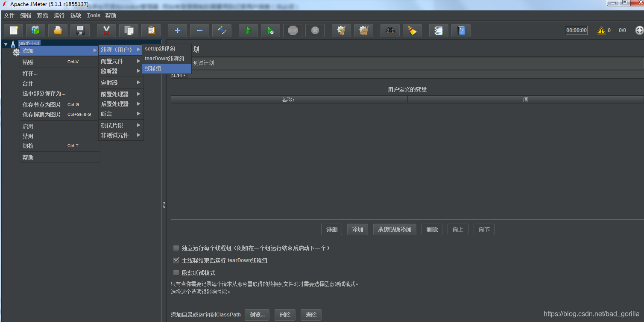The height and width of the screenshot is (322, 644).
Task: Select 线程组 in the submenu
Action: click(x=167, y=68)
